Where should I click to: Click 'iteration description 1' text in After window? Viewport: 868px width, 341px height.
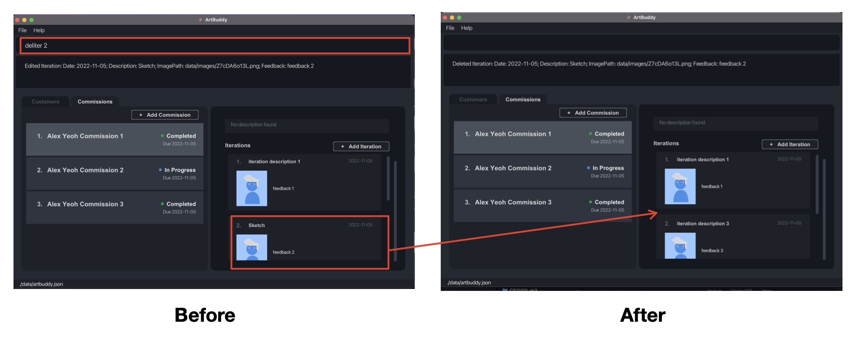coord(703,159)
